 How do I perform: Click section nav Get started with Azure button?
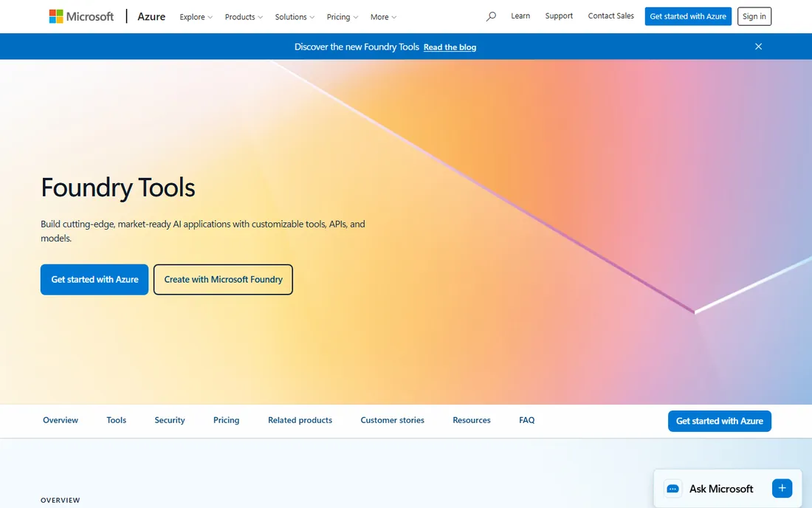719,421
